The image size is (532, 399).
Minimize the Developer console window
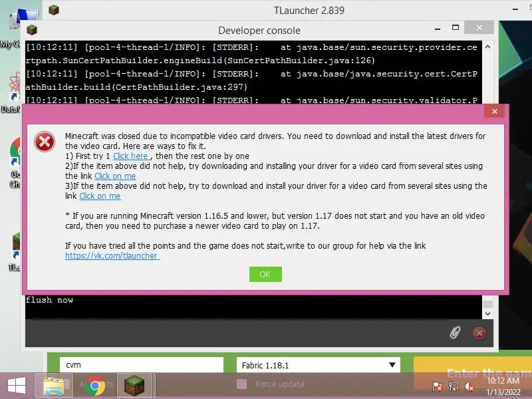click(438, 29)
